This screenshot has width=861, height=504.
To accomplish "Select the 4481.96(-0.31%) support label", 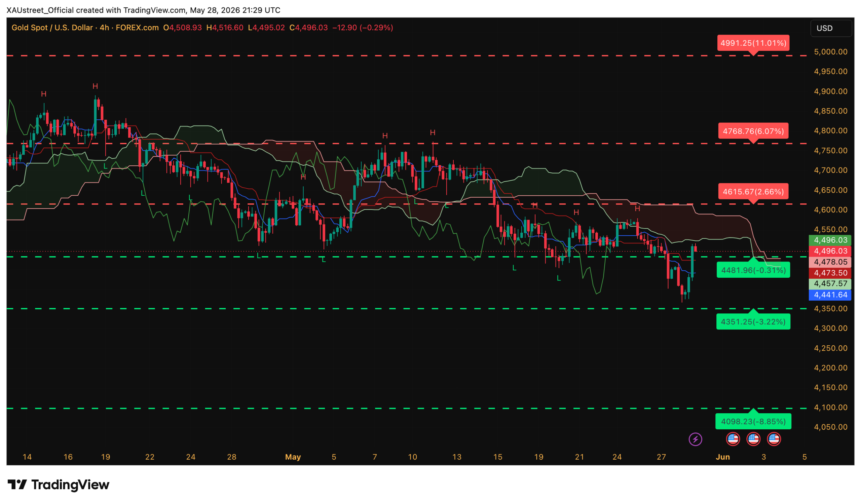I will [753, 270].
